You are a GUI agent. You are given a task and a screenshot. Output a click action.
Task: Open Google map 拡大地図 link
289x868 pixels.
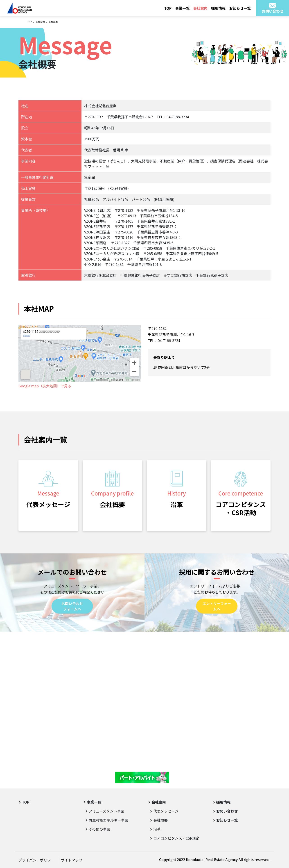(45, 386)
